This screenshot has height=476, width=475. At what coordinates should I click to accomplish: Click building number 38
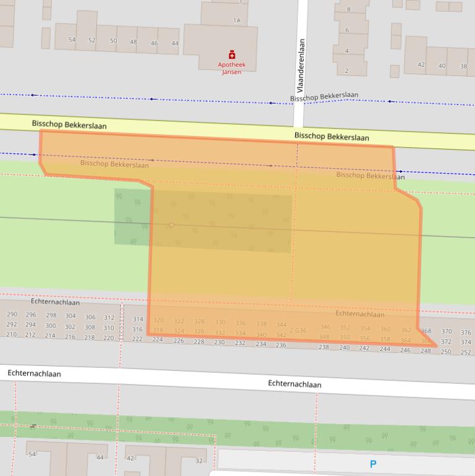click(x=463, y=66)
